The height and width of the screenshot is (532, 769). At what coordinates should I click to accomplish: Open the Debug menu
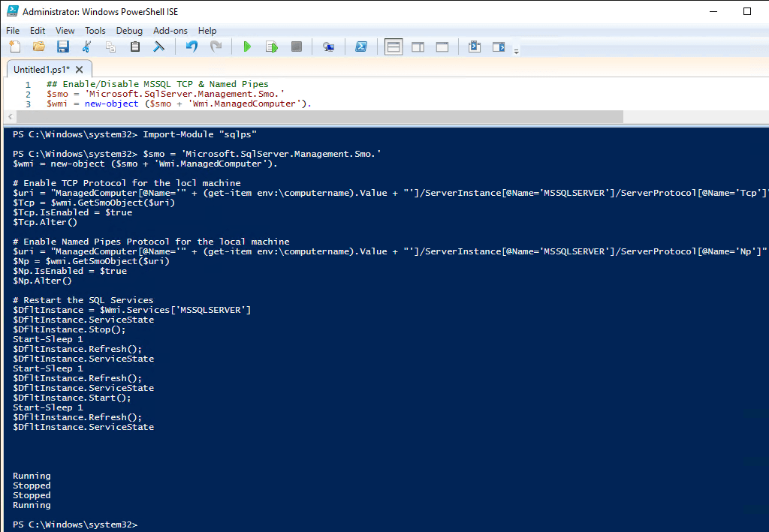click(129, 31)
